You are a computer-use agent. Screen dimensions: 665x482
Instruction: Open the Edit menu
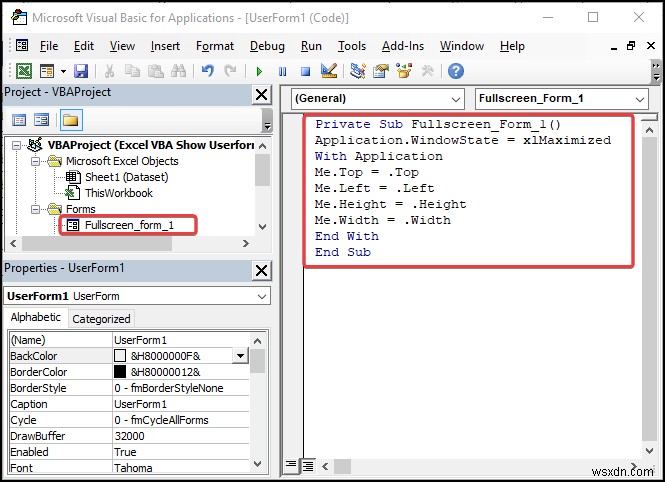tap(84, 46)
